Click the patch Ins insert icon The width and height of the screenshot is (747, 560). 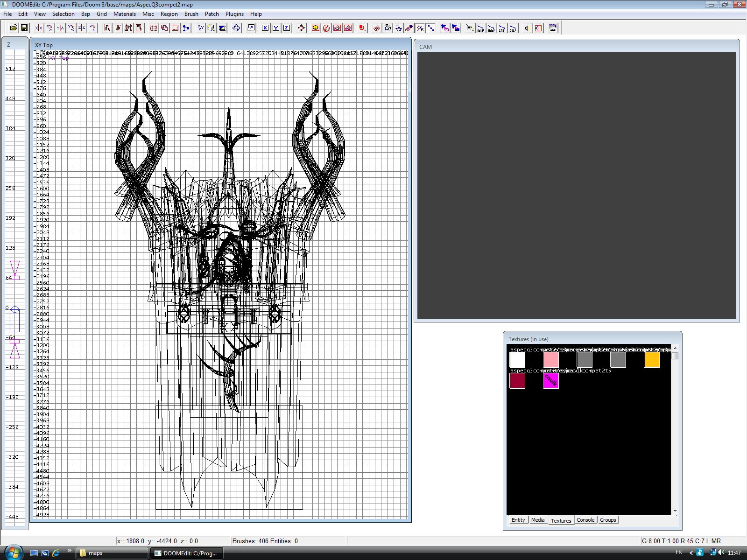point(502,28)
